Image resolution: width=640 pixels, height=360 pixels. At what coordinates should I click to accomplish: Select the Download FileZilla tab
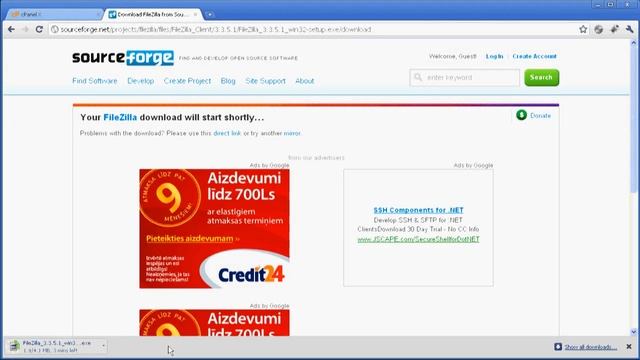click(153, 14)
